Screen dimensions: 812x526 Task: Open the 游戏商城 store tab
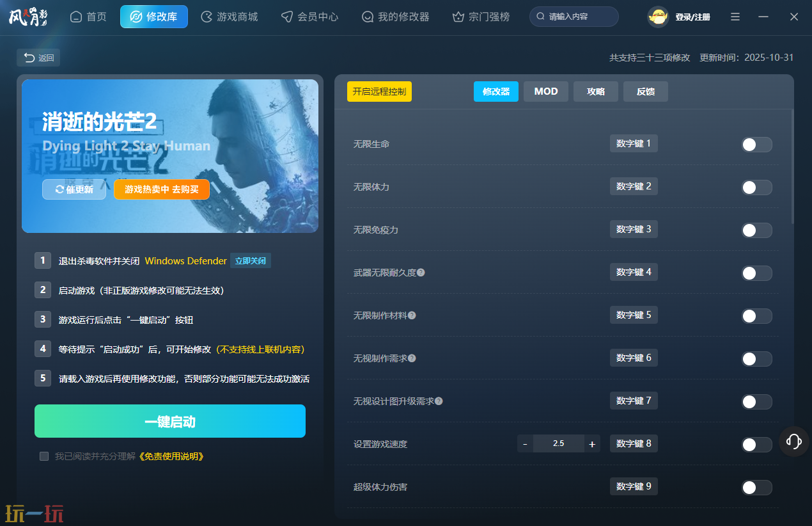tap(229, 17)
